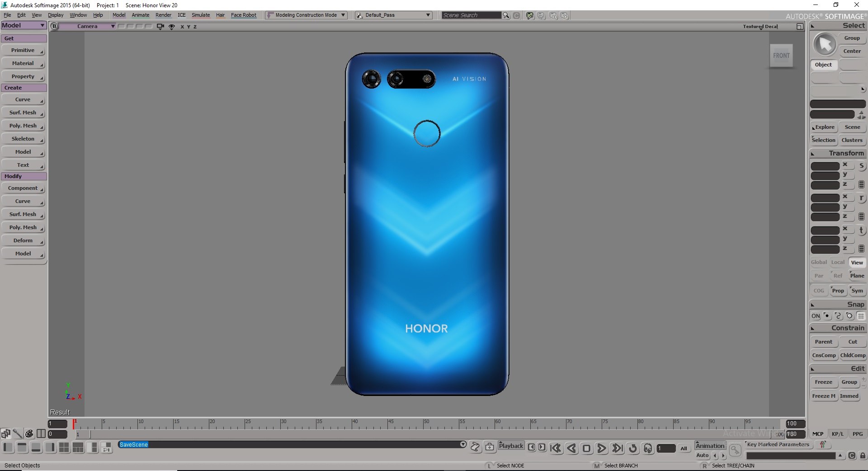Open Default_Pass dropdown
This screenshot has width=868, height=471.
393,15
